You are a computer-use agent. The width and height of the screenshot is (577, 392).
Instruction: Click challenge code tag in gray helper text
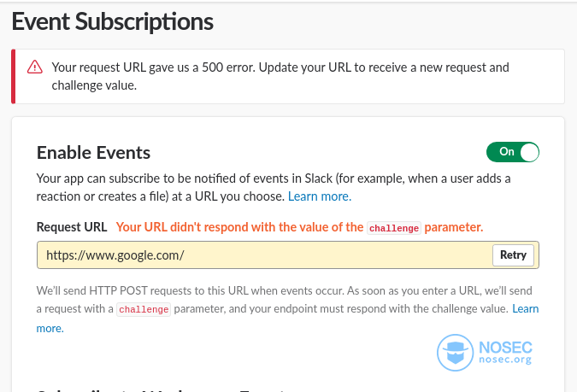144,309
